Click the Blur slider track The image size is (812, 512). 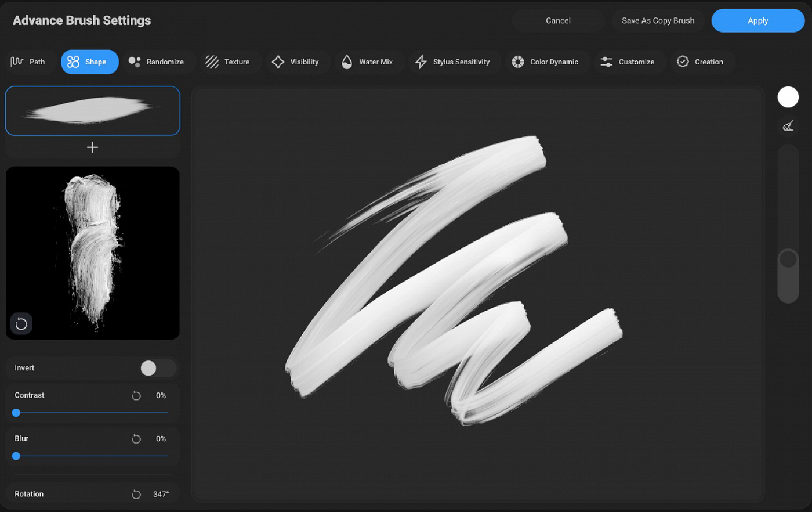(x=92, y=456)
